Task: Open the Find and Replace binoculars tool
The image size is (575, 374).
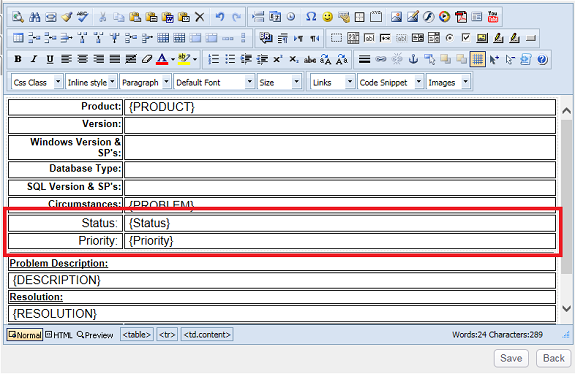Action: tap(34, 17)
